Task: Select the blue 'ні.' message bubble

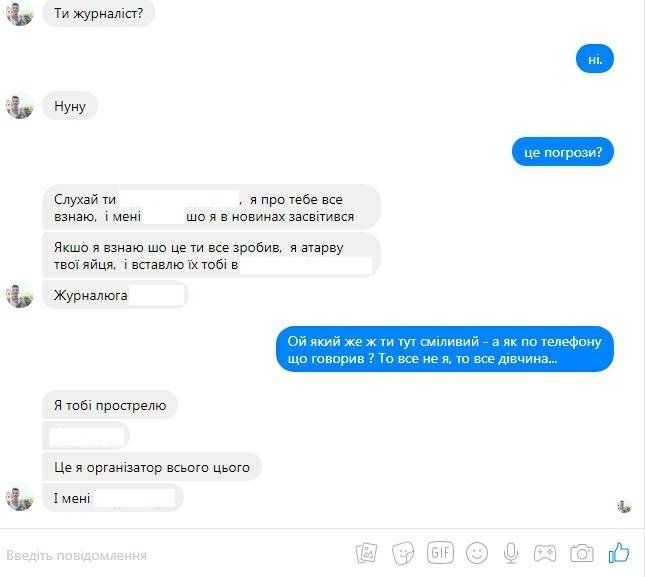Action: [x=595, y=59]
